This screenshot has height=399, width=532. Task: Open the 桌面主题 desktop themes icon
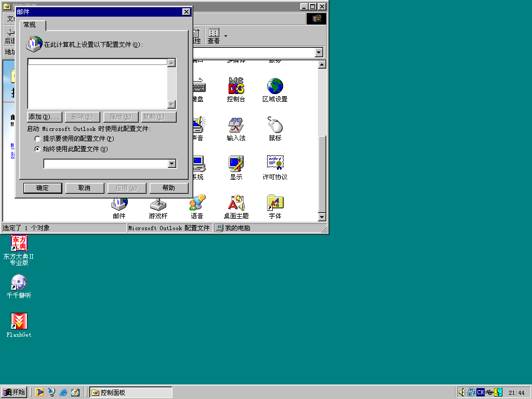pos(236,203)
